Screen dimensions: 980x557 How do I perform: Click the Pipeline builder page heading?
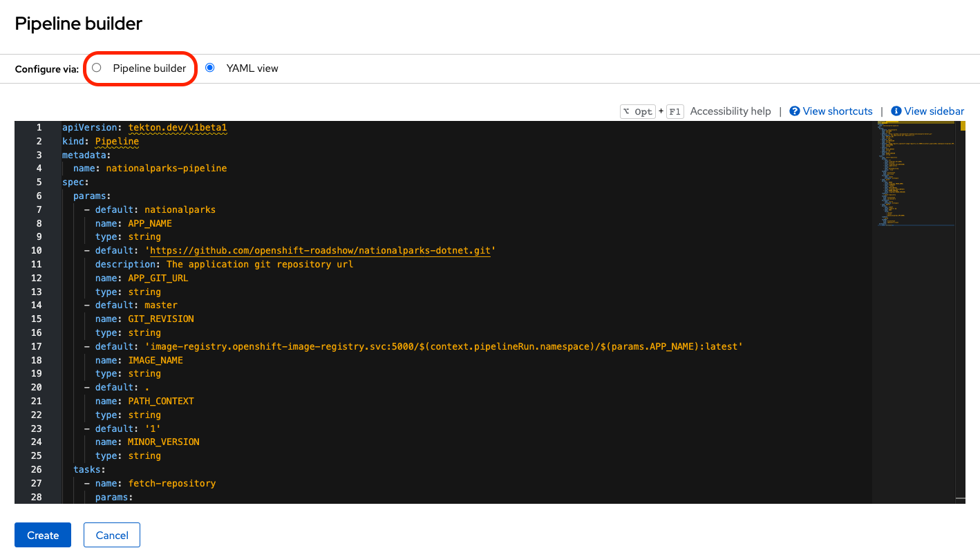(x=79, y=23)
